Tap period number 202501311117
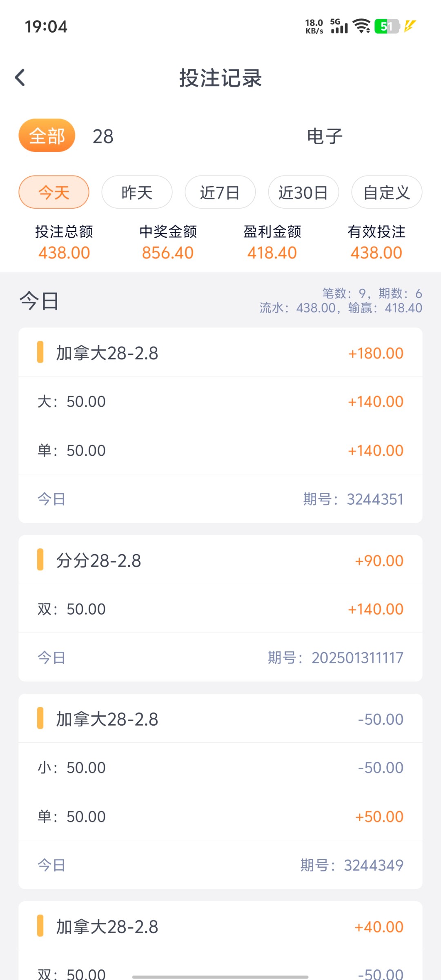Viewport: 441px width, 980px height. 336,657
